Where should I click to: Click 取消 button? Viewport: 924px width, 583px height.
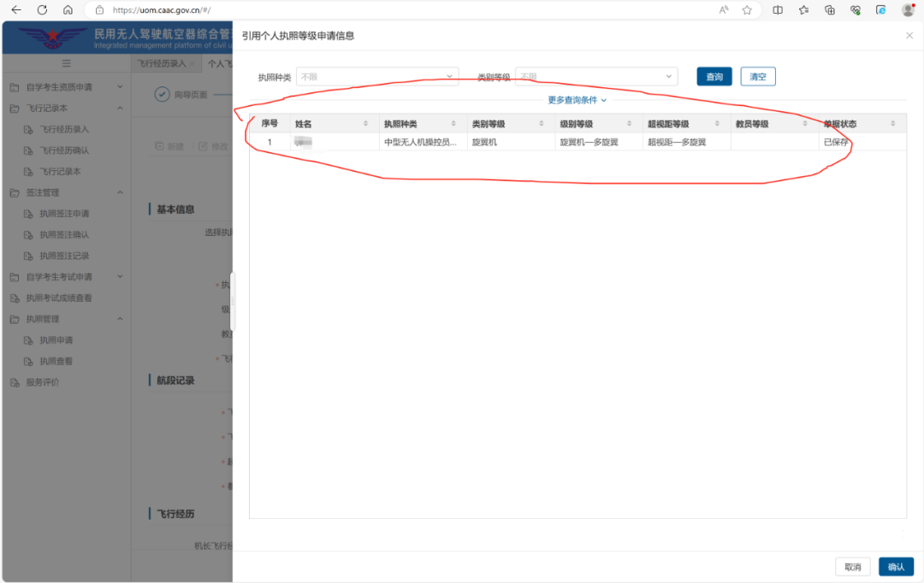click(x=853, y=567)
